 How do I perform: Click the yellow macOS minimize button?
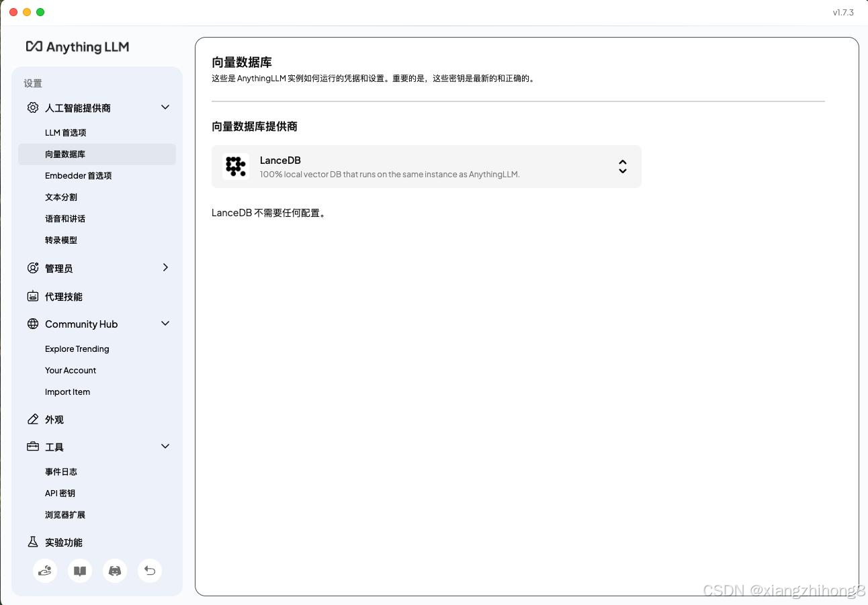27,12
